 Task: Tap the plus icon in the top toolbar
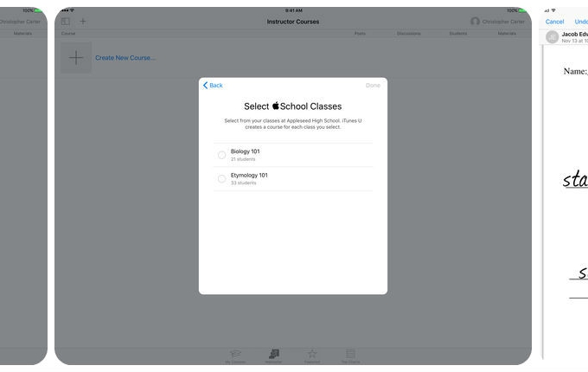pyautogui.click(x=83, y=22)
